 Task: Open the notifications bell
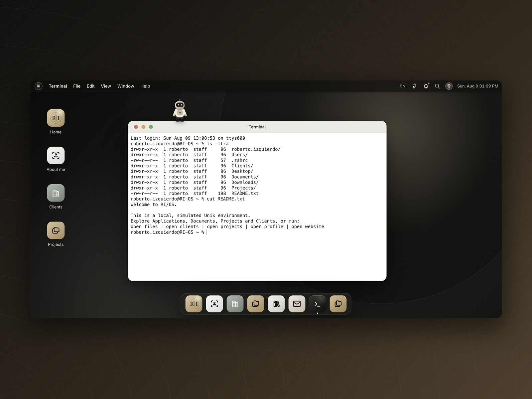click(x=426, y=86)
